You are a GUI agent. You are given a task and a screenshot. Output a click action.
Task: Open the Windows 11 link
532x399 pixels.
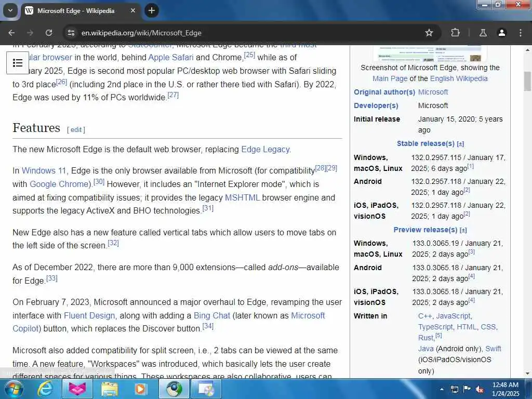tap(44, 170)
